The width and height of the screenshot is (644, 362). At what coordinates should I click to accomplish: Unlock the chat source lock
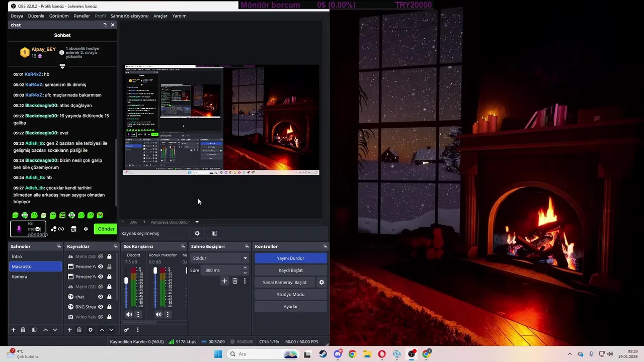[x=109, y=297]
